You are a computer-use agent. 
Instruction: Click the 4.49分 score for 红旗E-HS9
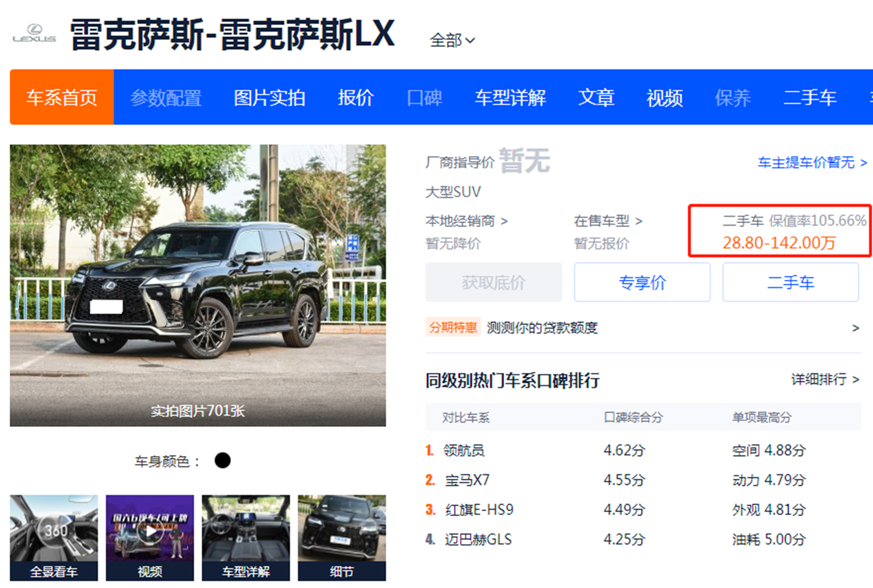tap(624, 510)
